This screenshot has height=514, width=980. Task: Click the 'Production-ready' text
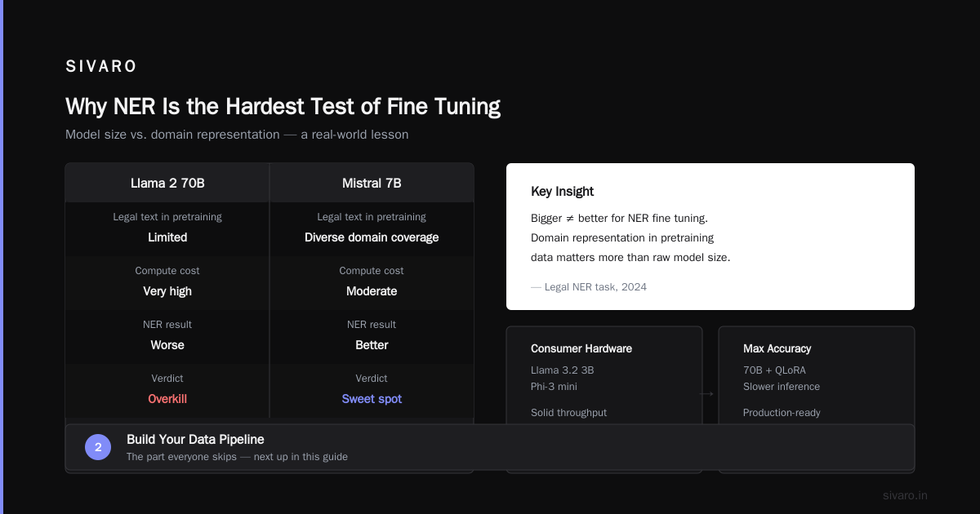(782, 413)
